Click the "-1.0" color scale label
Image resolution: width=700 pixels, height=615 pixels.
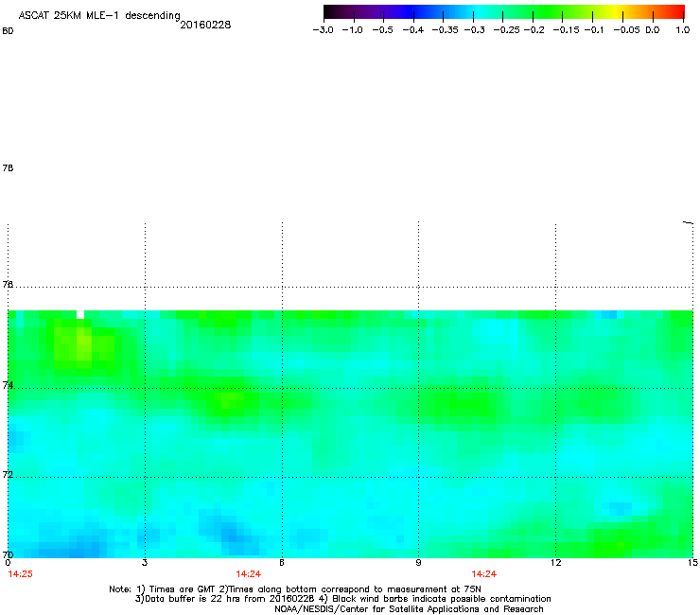(x=353, y=30)
